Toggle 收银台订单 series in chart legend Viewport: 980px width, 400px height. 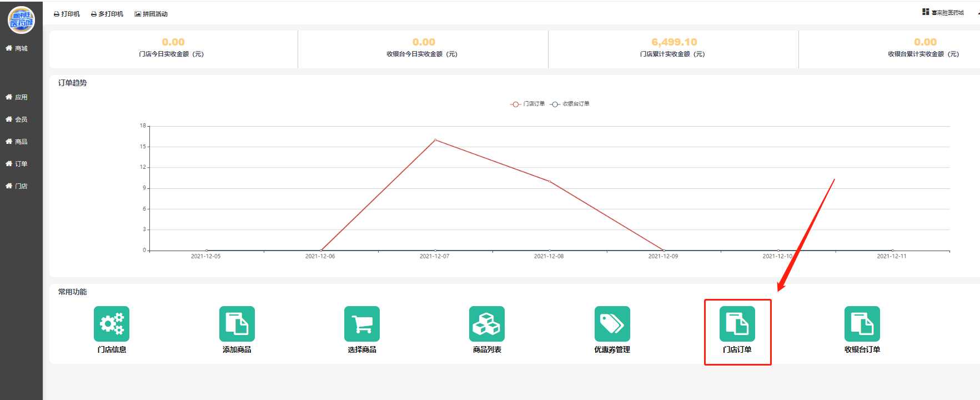(570, 104)
